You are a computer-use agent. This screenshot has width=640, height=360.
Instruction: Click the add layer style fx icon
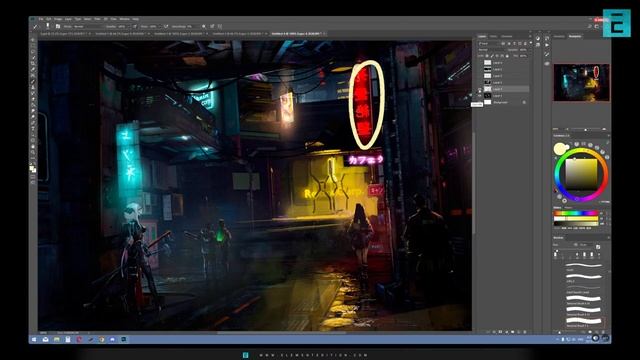coord(494,332)
